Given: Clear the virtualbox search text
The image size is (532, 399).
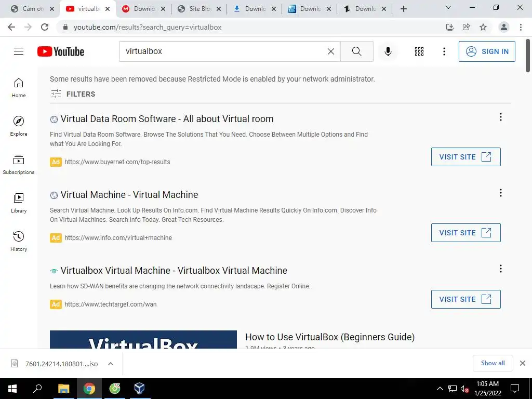Looking at the screenshot, I should click(x=331, y=51).
